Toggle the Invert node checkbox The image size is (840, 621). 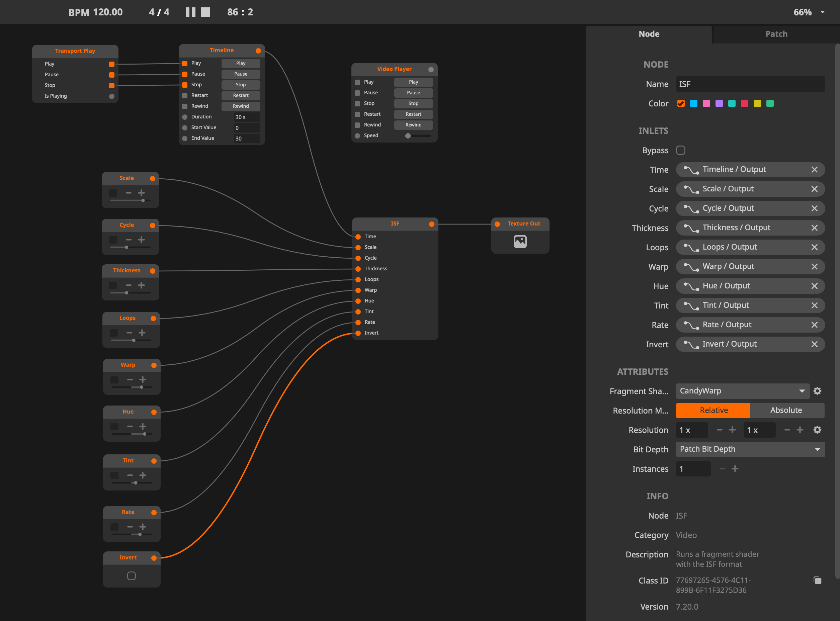(x=131, y=576)
